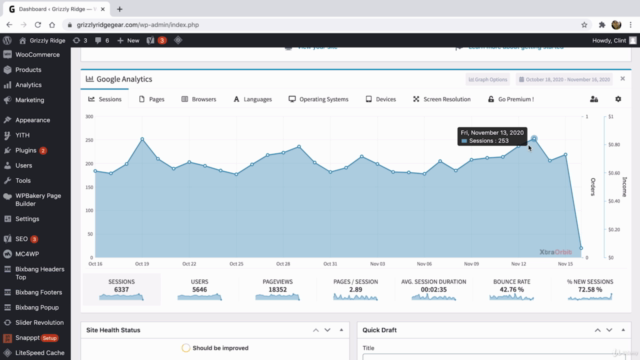This screenshot has width=640, height=360.
Task: Close the Google Analytics widget
Action: pyautogui.click(x=622, y=79)
